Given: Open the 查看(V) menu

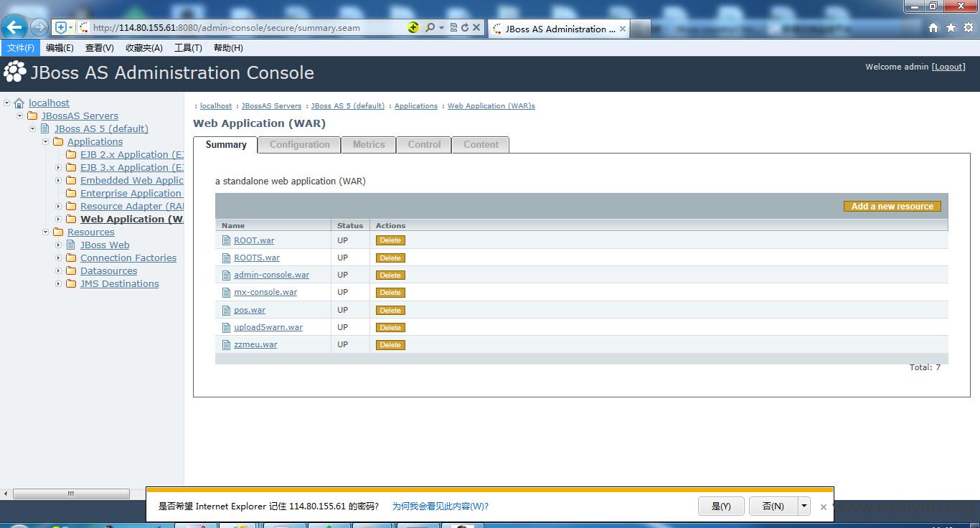Looking at the screenshot, I should [99, 48].
